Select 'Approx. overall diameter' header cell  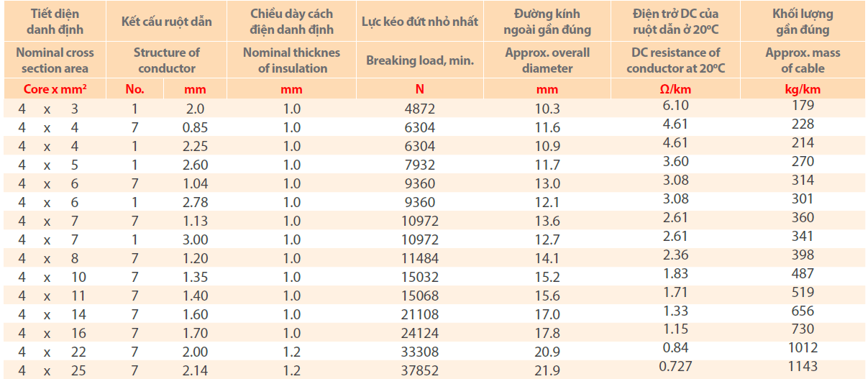[x=547, y=60]
